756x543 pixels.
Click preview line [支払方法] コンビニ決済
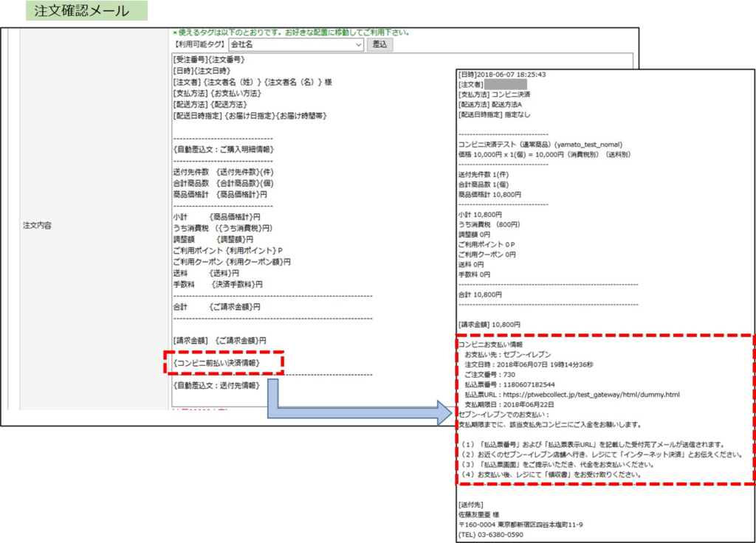point(494,94)
